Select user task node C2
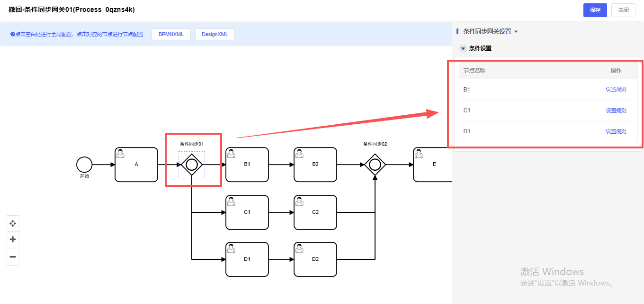This screenshot has height=304, width=644. pyautogui.click(x=315, y=212)
